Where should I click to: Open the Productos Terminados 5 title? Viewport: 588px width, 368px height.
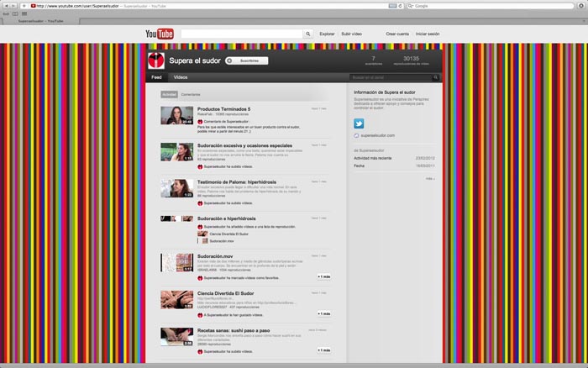pos(224,109)
